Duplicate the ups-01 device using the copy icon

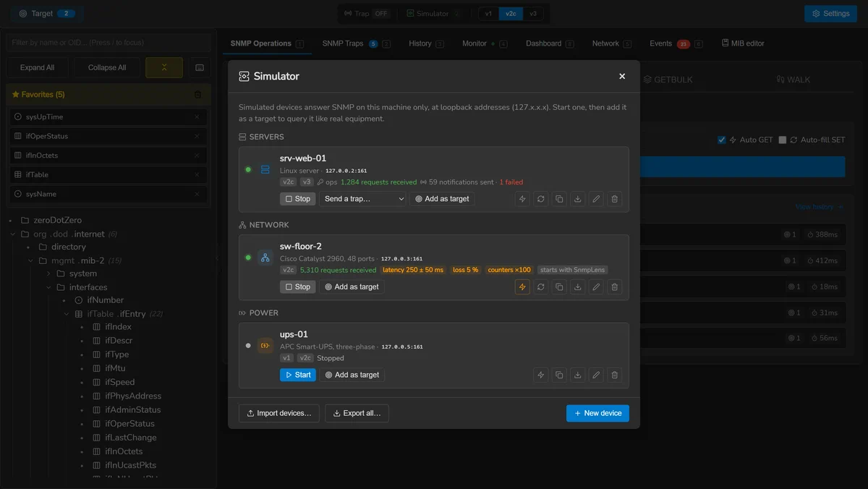559,375
